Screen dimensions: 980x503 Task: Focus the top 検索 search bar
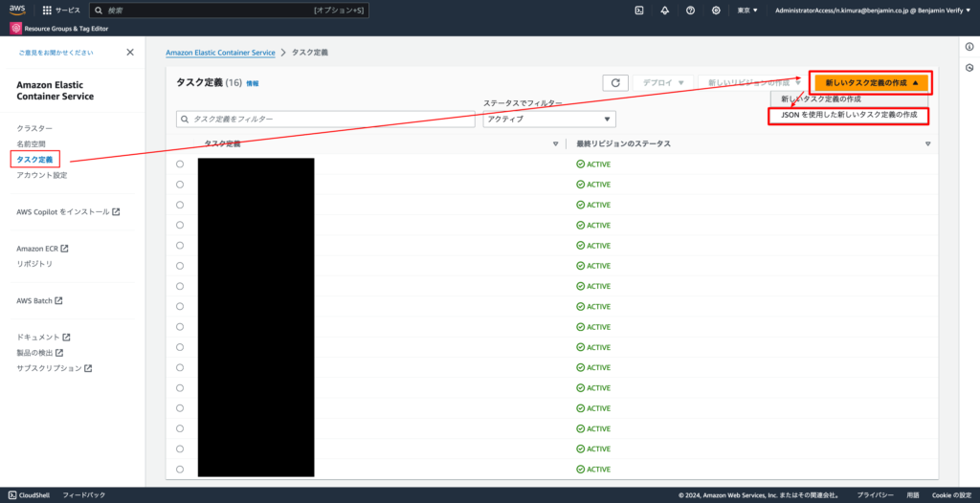(x=229, y=11)
